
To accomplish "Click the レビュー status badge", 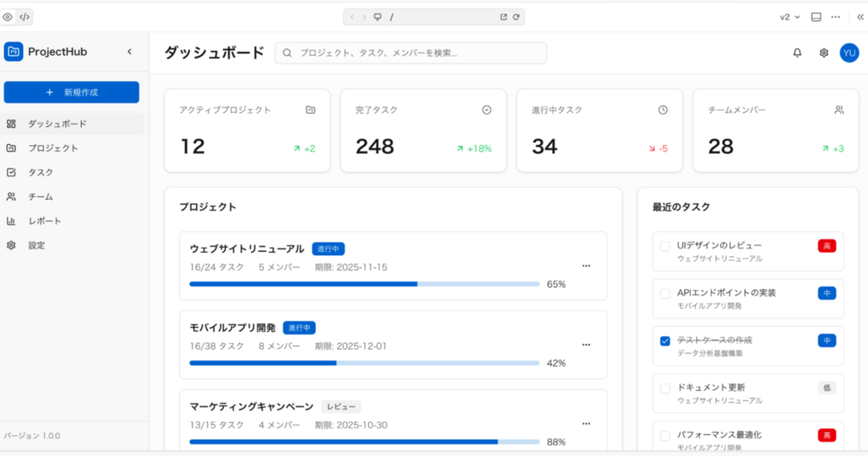I will 341,406.
